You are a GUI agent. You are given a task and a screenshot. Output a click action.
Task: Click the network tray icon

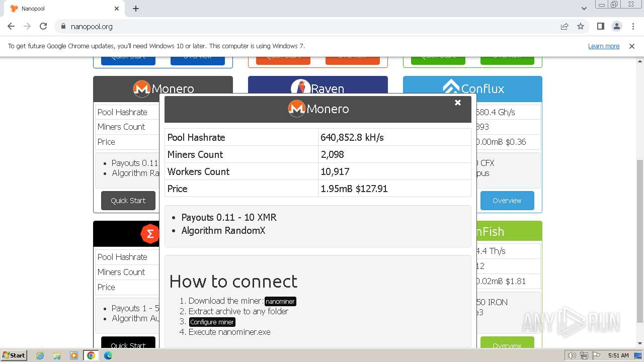(x=584, y=355)
